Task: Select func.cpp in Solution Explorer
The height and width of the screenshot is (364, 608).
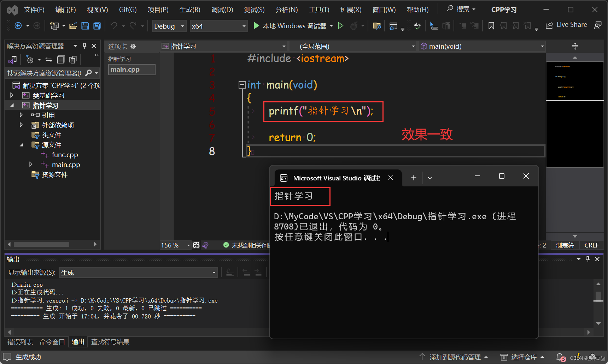Action: coord(65,155)
